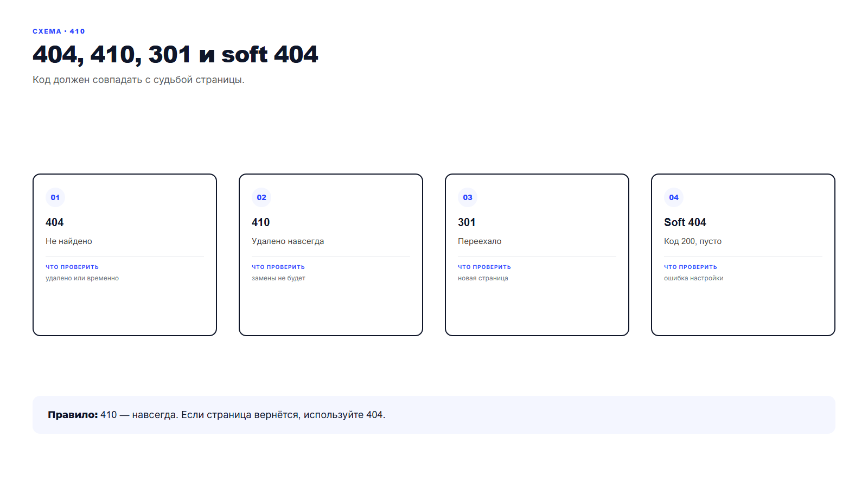Click the 'Правило:' rule callout text
Image resolution: width=868 pixels, height=488 pixels.
pos(216,415)
